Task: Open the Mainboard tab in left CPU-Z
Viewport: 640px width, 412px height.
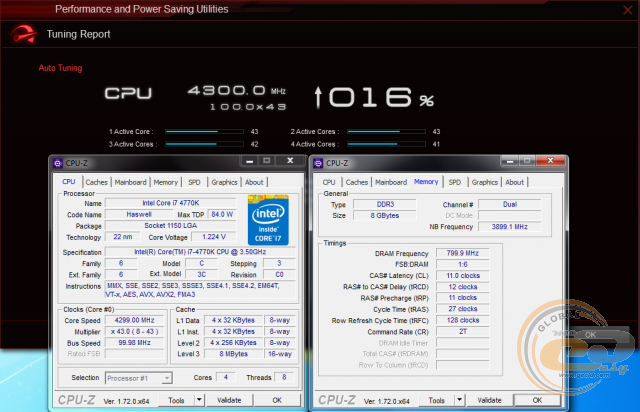Action: (x=130, y=182)
